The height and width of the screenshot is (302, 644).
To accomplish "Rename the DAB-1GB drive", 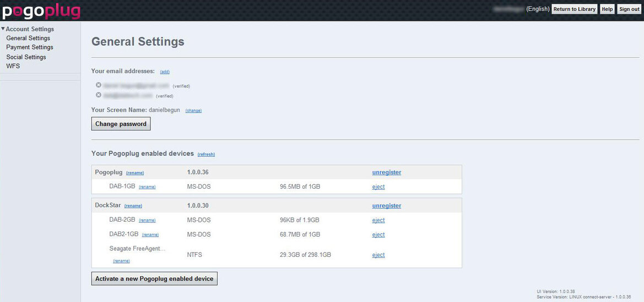I will [x=147, y=187].
